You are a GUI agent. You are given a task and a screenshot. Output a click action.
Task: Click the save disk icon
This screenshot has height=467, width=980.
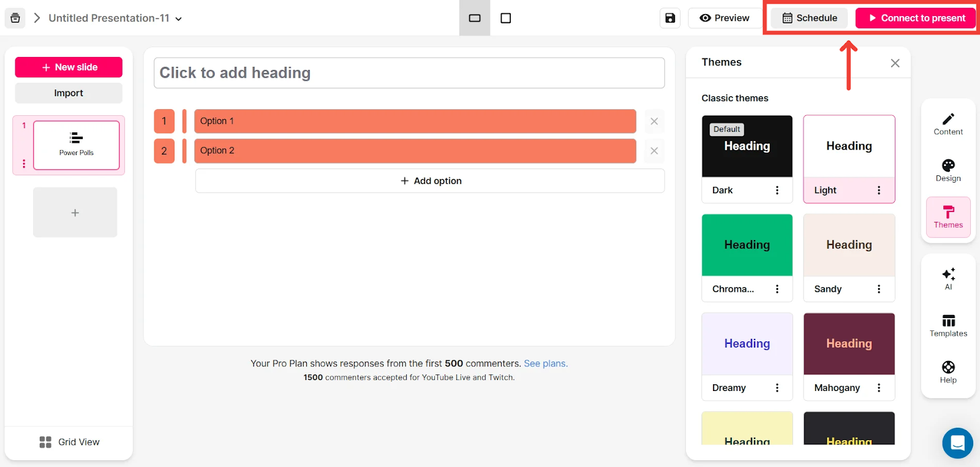670,18
